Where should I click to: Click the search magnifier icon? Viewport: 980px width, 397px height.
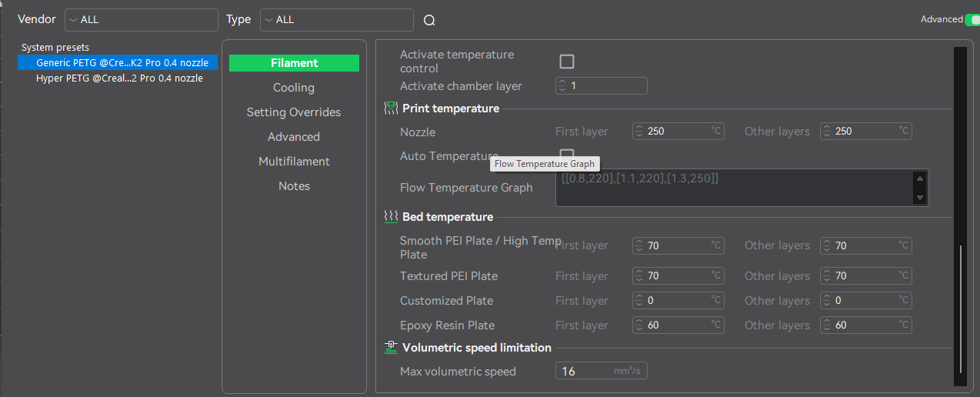[x=429, y=21]
